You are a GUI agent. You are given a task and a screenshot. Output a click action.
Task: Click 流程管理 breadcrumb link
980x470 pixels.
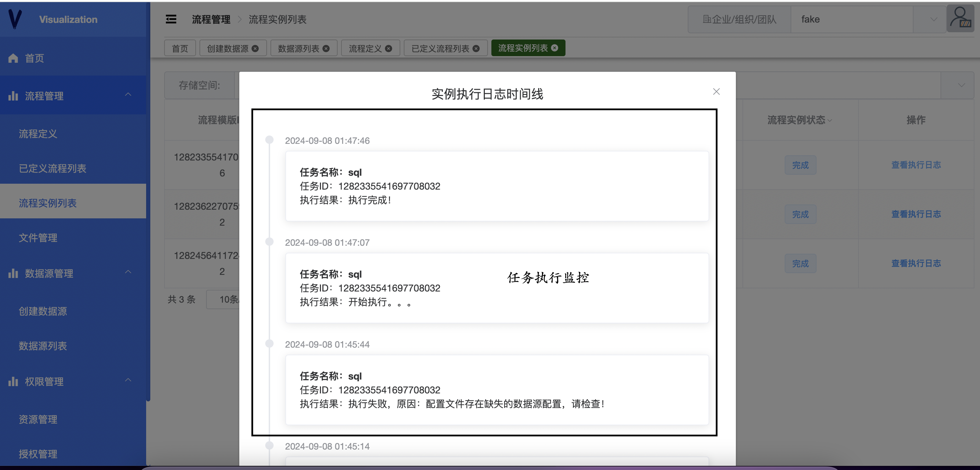(211, 19)
